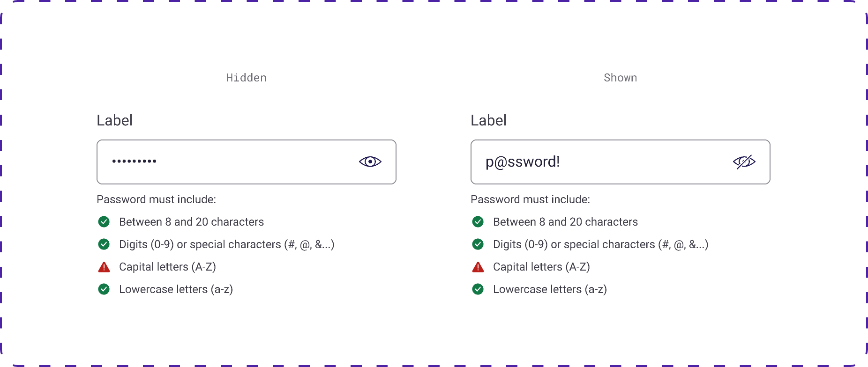Click the green check beside 'Digits (0-9) or special characters' on the Shown side
This screenshot has width=868, height=367.
point(478,244)
